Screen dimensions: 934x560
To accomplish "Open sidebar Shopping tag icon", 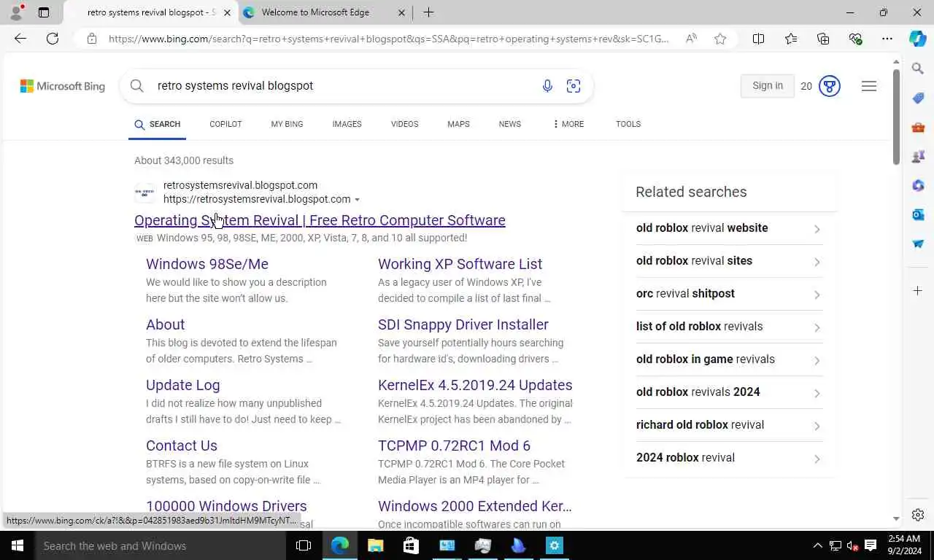I will [918, 98].
